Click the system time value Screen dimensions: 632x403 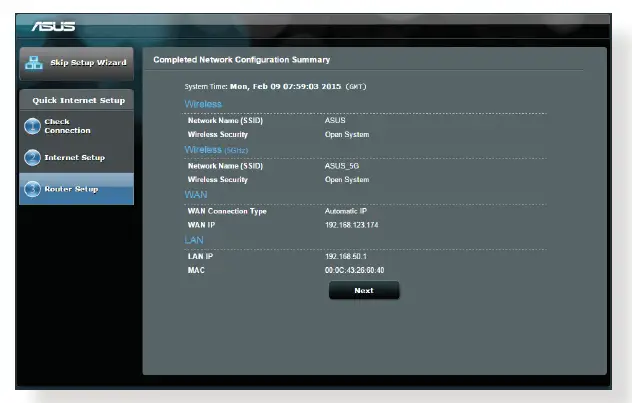tap(285, 86)
